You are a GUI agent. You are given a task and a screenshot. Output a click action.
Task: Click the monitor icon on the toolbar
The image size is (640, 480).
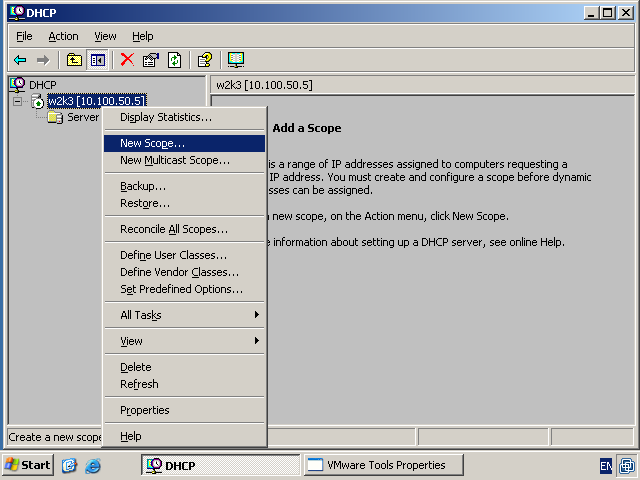click(x=236, y=60)
